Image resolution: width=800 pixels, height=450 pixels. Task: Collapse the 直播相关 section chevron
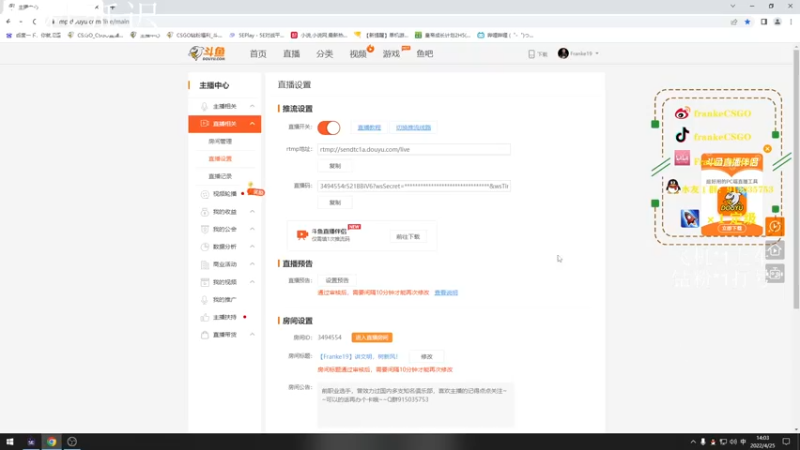(252, 123)
